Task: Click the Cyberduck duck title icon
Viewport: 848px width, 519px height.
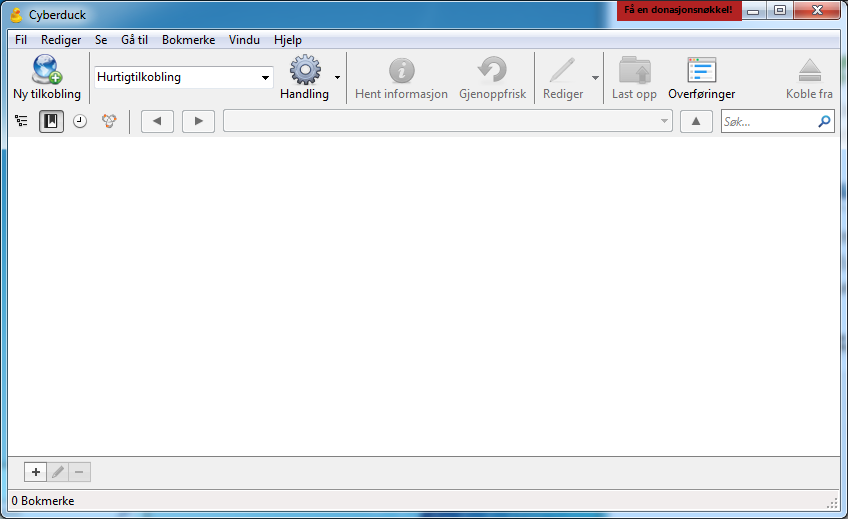Action: tap(17, 15)
